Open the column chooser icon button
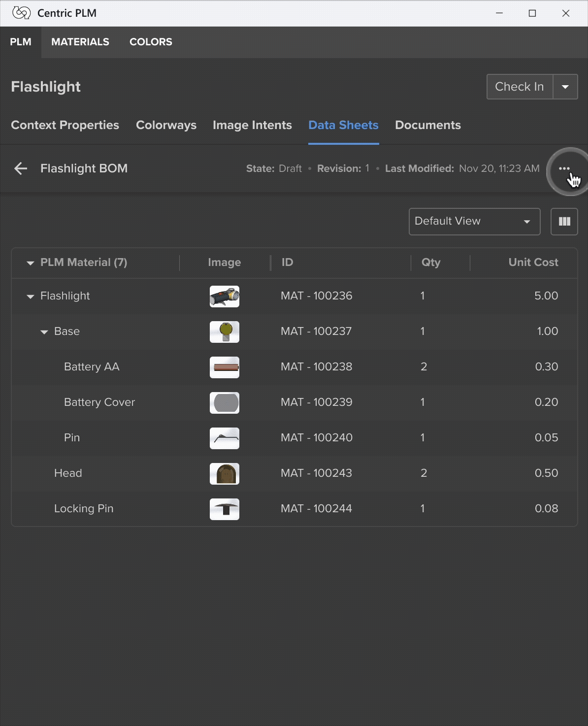588x726 pixels. [564, 221]
